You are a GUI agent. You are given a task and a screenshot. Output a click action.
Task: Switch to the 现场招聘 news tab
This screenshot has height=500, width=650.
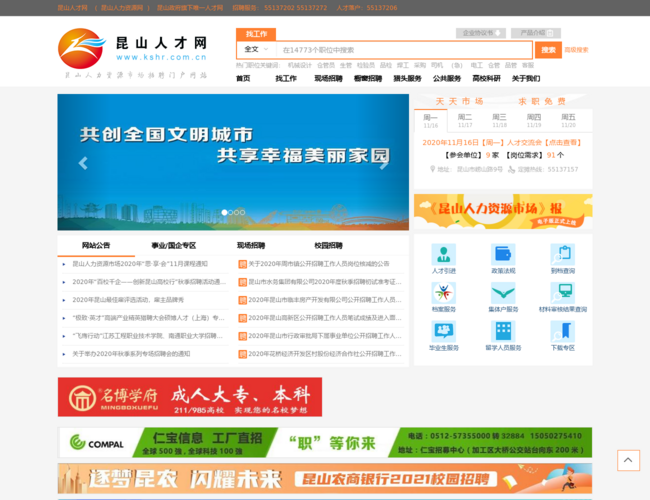(251, 245)
